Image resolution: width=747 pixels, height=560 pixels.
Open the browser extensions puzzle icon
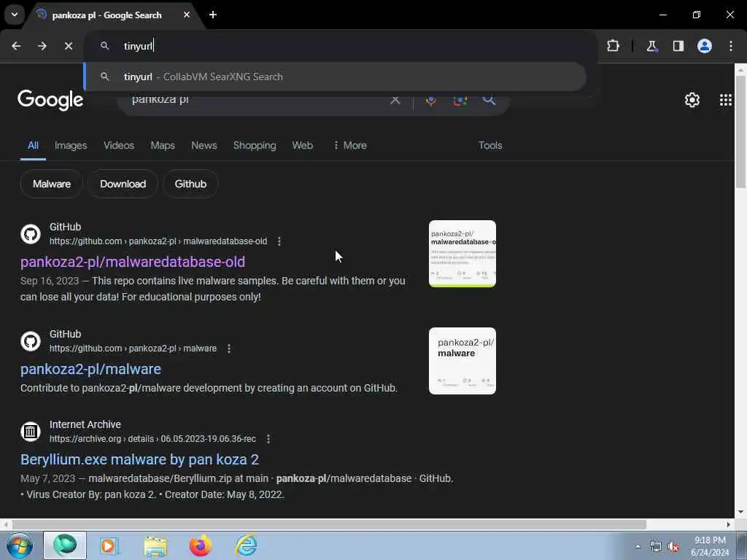point(613,46)
